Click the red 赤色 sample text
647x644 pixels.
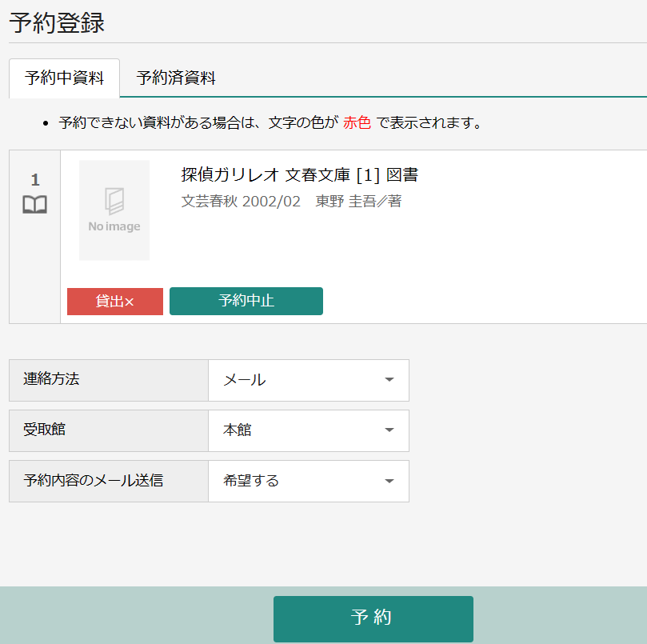point(357,123)
